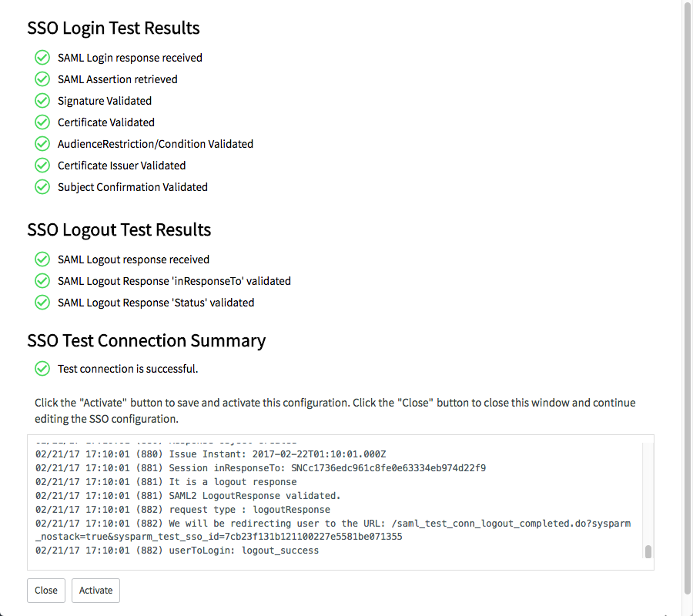Click the Logout Response 'Status' validated icon
Viewport: 693px width, 616px height.
[42, 303]
